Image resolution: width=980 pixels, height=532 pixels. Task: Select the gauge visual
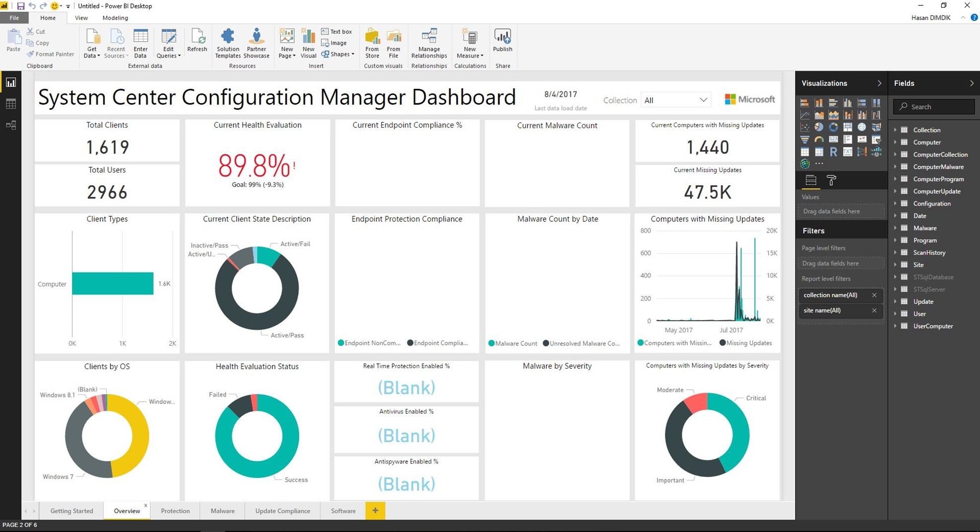[x=819, y=139]
